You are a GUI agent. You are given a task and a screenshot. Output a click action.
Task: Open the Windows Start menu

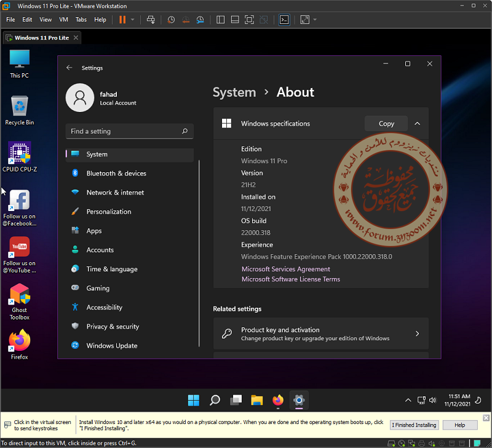(194, 400)
